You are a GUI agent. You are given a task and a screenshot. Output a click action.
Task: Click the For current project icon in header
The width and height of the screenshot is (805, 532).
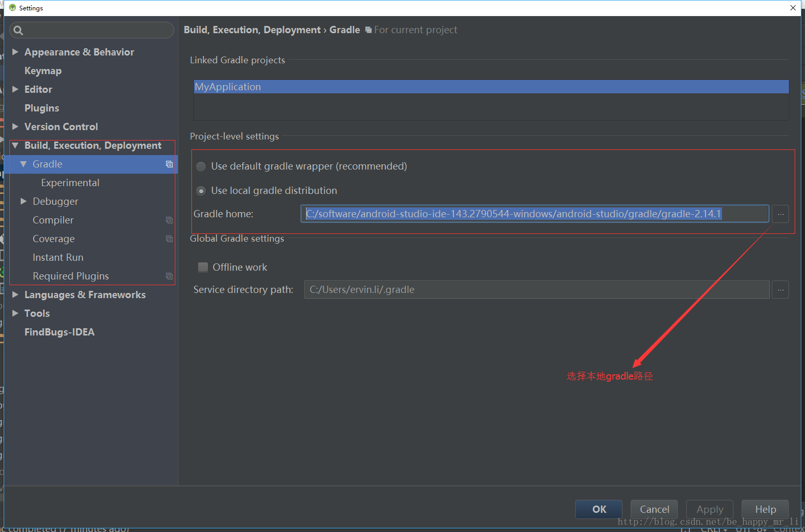point(368,30)
